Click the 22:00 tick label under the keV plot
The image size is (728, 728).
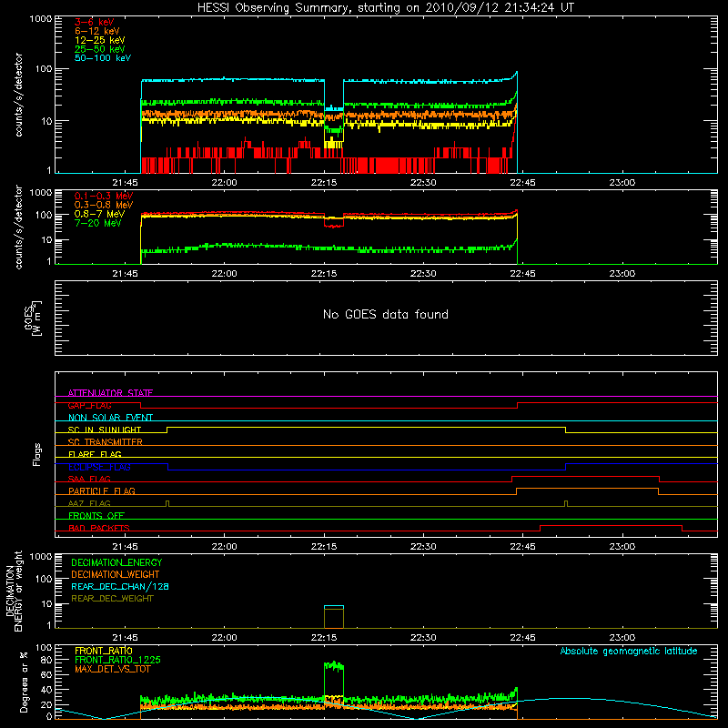224,183
